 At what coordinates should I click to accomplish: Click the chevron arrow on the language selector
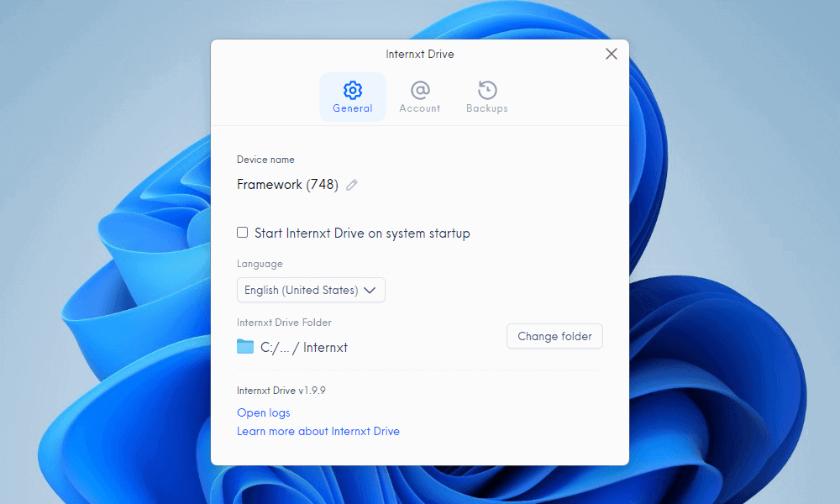(370, 290)
